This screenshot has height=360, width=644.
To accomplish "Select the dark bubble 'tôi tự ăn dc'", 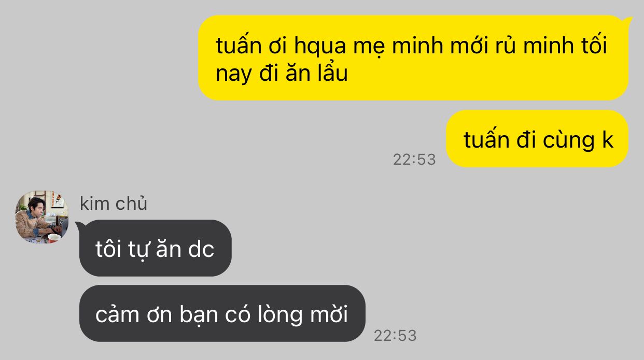I will [155, 248].
